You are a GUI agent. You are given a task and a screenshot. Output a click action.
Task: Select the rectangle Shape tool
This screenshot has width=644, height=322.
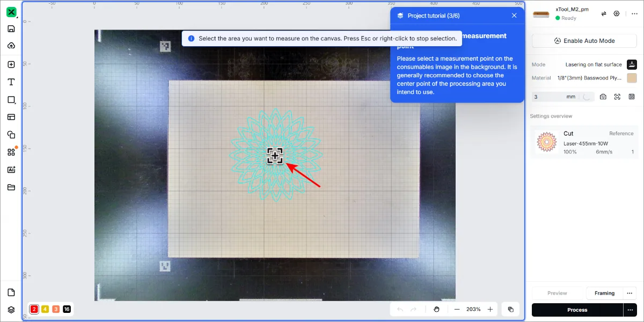tap(11, 100)
